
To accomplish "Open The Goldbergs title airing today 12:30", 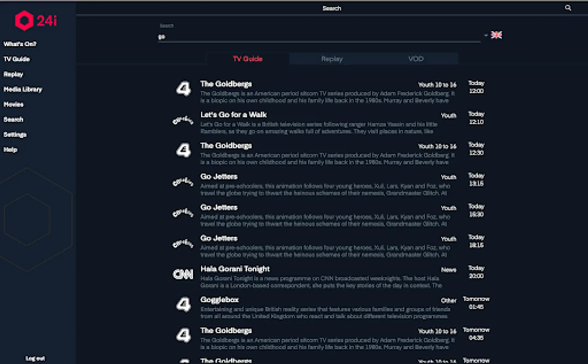I will (x=226, y=146).
